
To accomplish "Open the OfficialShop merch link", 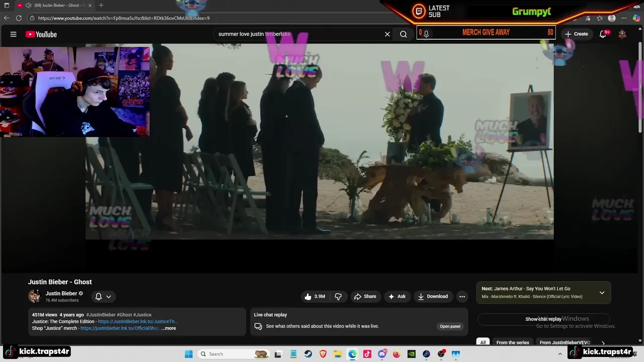I will [x=120, y=328].
